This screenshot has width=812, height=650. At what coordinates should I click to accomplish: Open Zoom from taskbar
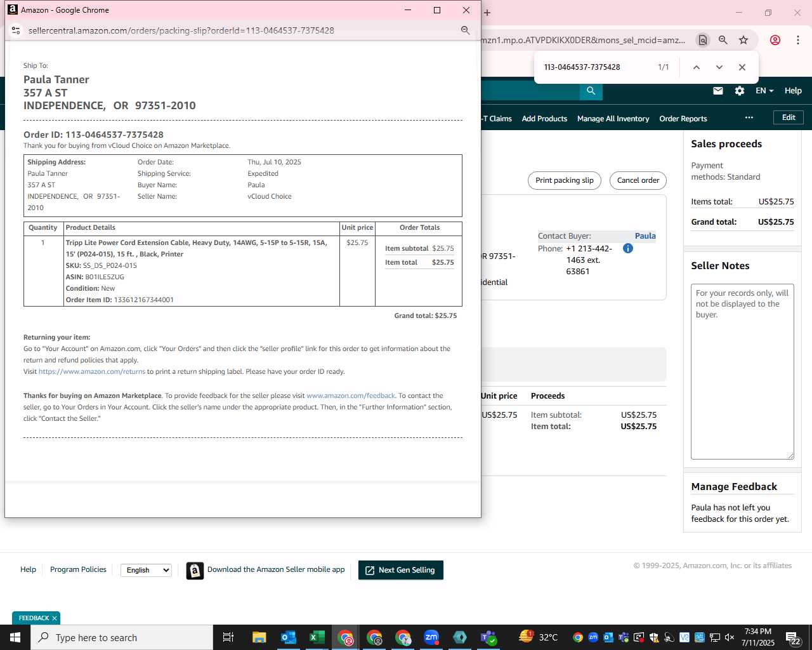click(431, 637)
